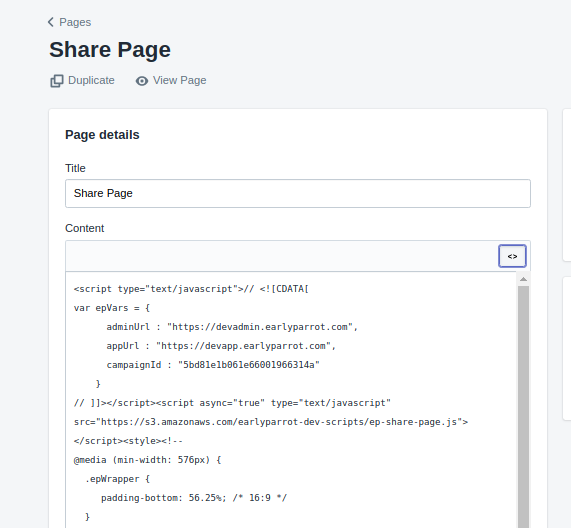The height and width of the screenshot is (528, 571).
Task: Toggle the HTML source view button
Action: pos(512,256)
